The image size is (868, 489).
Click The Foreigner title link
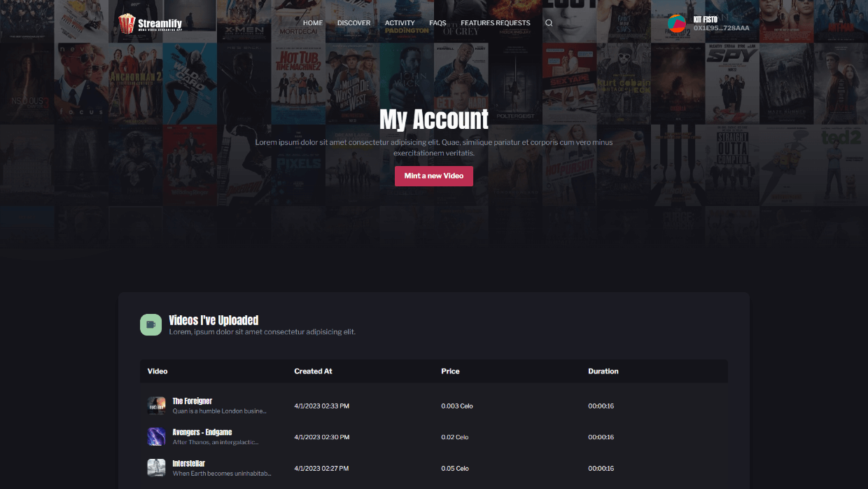click(192, 401)
